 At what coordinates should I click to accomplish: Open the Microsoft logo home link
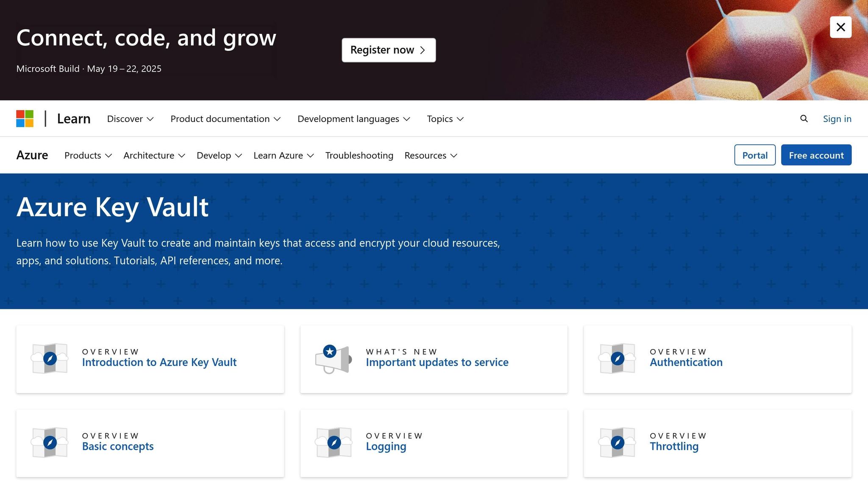click(25, 119)
